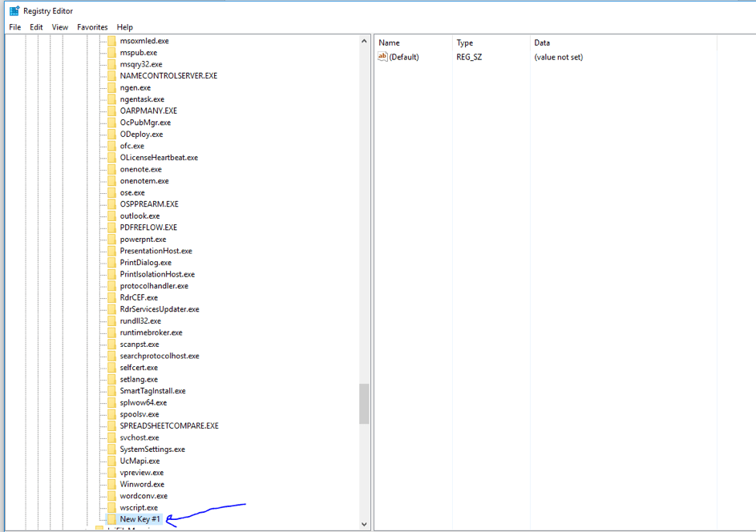Click the msoxmled.exe folder icon
Viewport: 756px width, 532px height.
[x=112, y=41]
